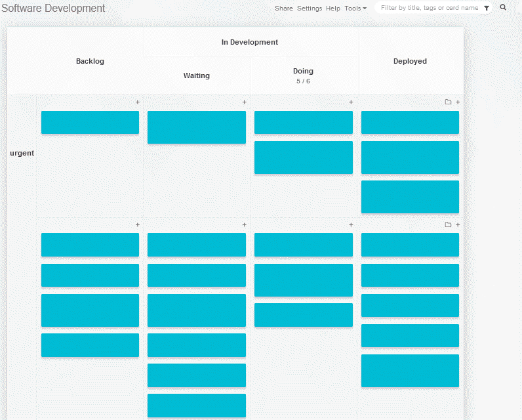Open the Share menu item
The image size is (522, 420).
pyautogui.click(x=284, y=9)
